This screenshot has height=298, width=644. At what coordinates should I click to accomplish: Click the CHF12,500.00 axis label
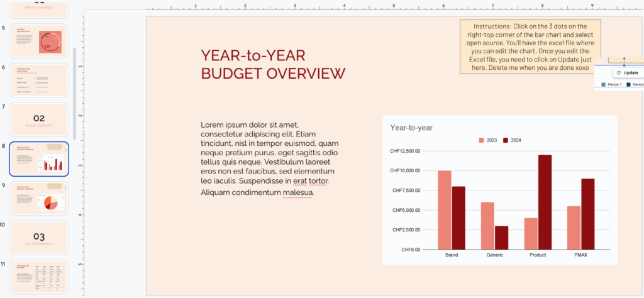pos(405,151)
